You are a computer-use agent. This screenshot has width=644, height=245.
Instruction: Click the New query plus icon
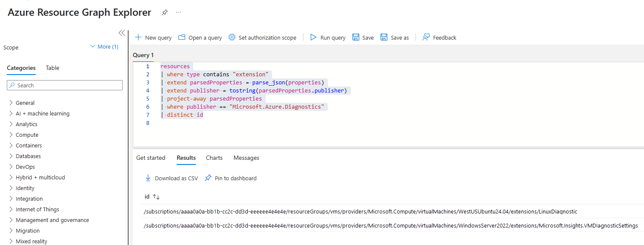tap(138, 37)
